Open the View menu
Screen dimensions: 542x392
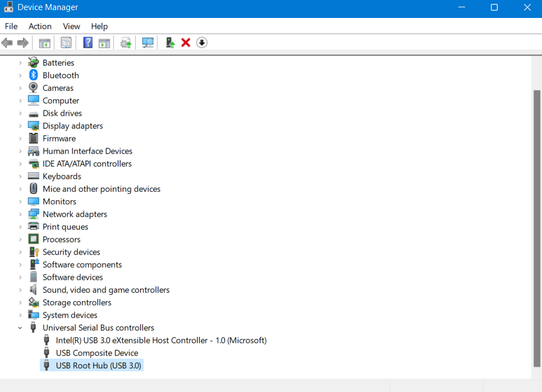pos(71,26)
